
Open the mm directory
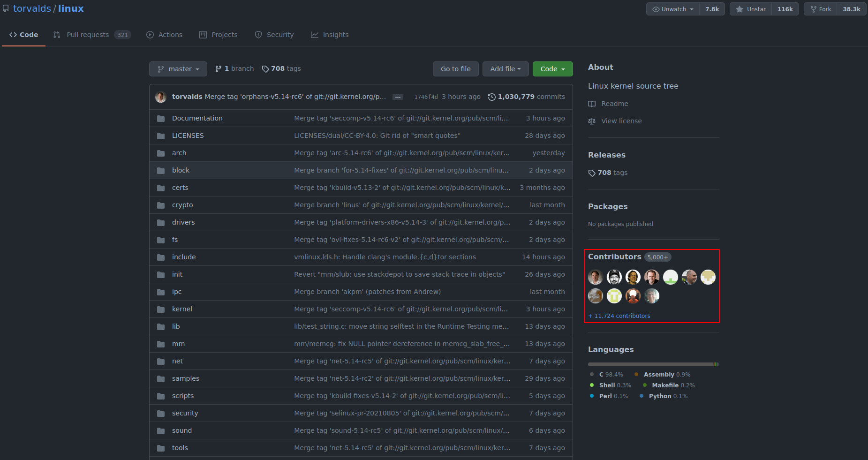[178, 344]
